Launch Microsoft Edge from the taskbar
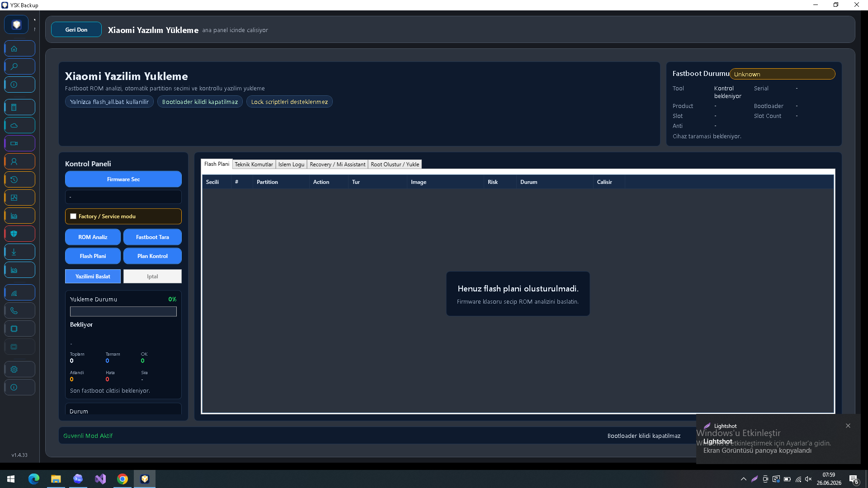The width and height of the screenshot is (868, 488). click(34, 479)
